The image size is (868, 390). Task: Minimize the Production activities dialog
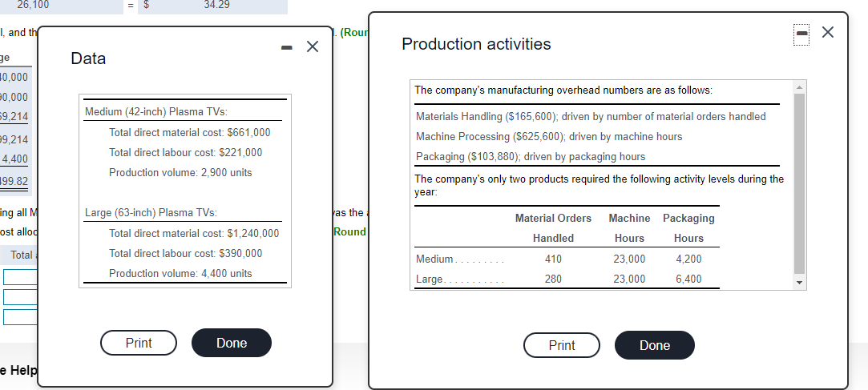click(801, 33)
